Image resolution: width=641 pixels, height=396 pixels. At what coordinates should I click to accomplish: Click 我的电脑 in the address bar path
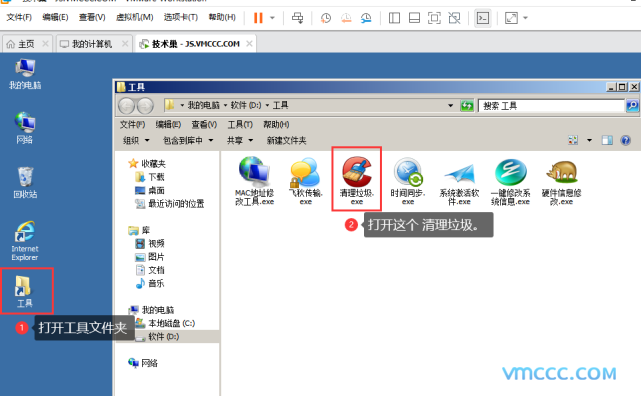(203, 105)
